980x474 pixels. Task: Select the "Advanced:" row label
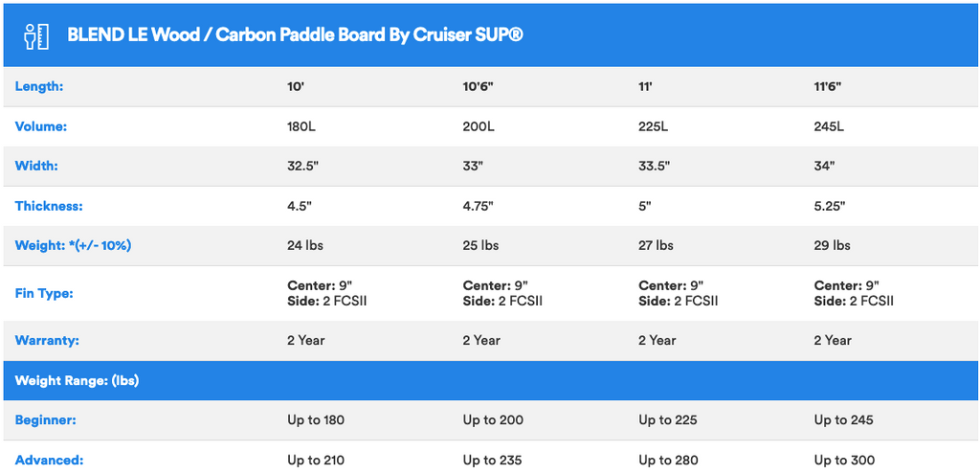pos(49,460)
